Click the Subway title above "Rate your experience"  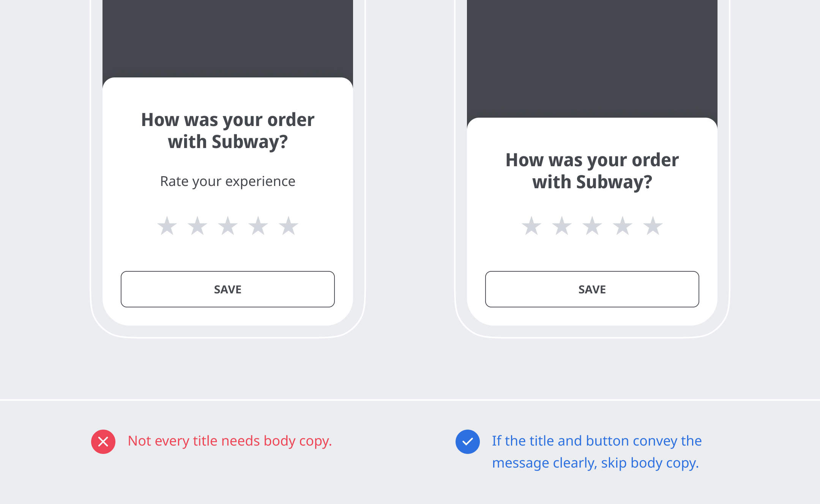pyautogui.click(x=228, y=131)
